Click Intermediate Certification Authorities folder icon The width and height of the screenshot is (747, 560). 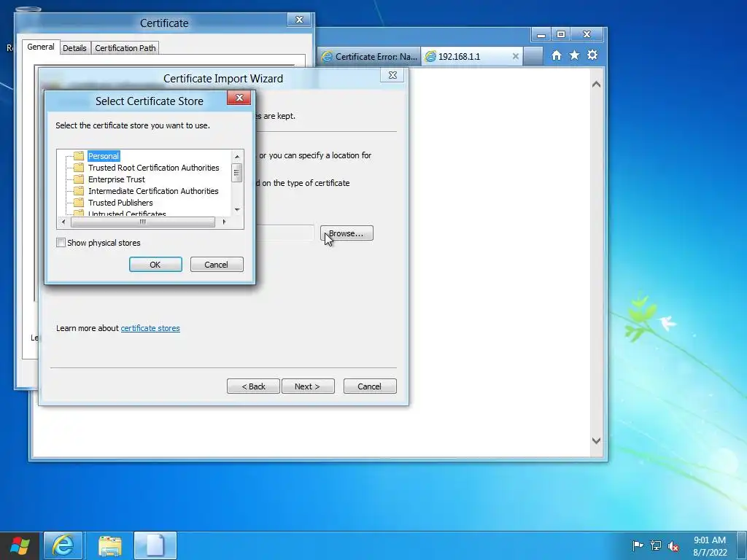click(79, 191)
